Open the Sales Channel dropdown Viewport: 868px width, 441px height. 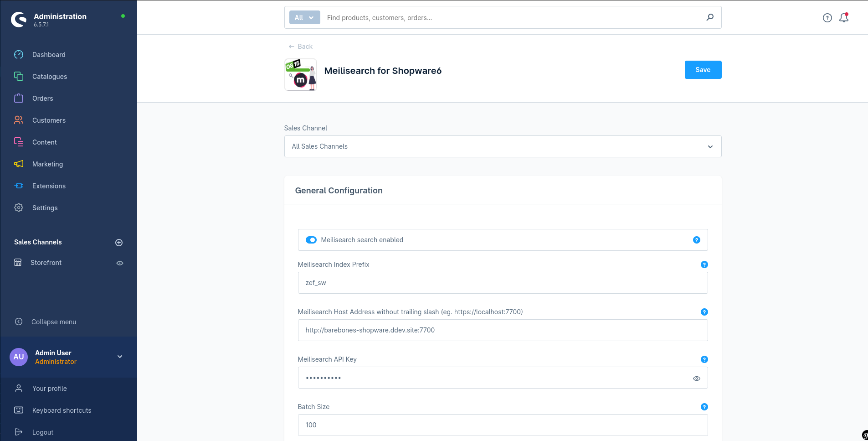click(503, 146)
